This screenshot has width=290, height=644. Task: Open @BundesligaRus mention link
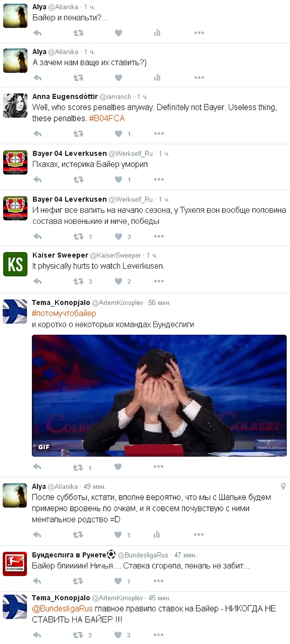pos(62,609)
